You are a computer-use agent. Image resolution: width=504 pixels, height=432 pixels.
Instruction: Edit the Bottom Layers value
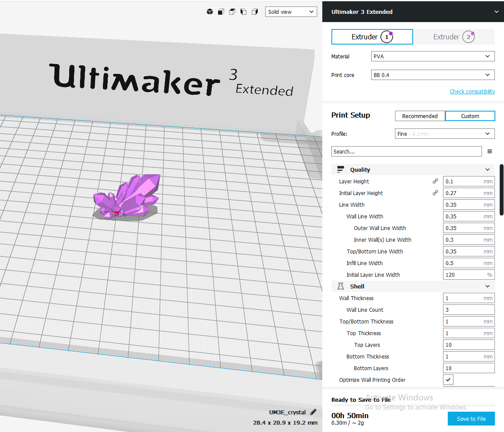coord(469,368)
